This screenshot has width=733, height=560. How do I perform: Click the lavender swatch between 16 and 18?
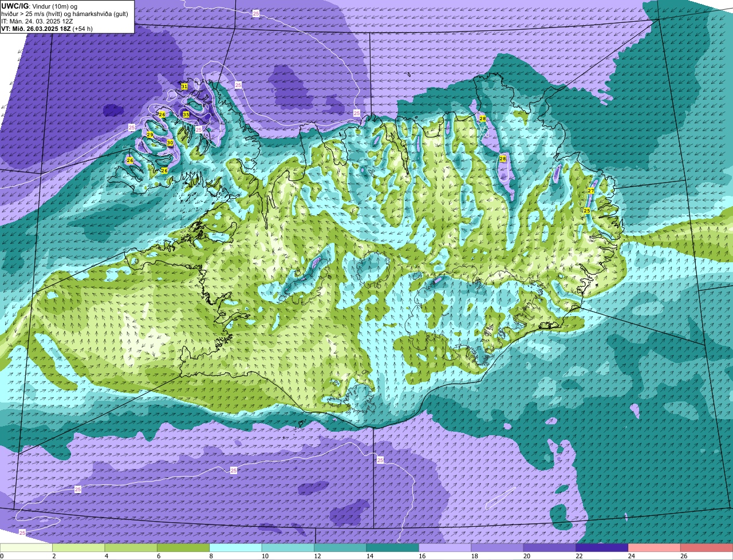(445, 547)
